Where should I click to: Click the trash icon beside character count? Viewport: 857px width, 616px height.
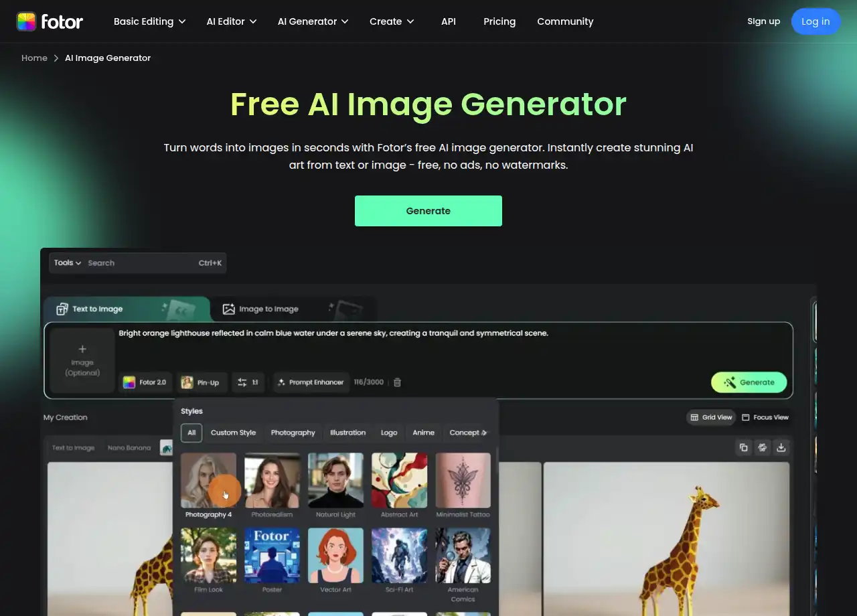[x=397, y=382]
